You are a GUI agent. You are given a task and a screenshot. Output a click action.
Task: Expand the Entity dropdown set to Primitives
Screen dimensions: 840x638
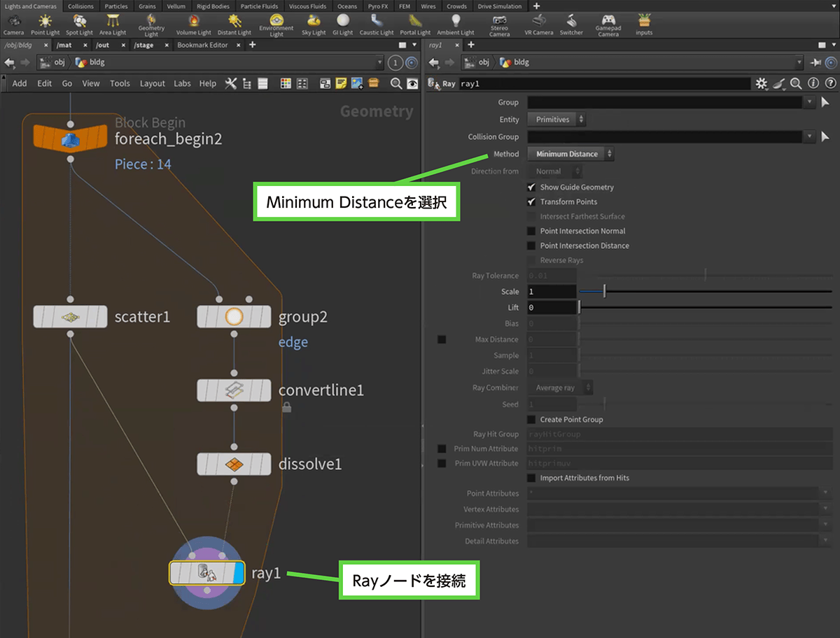556,120
